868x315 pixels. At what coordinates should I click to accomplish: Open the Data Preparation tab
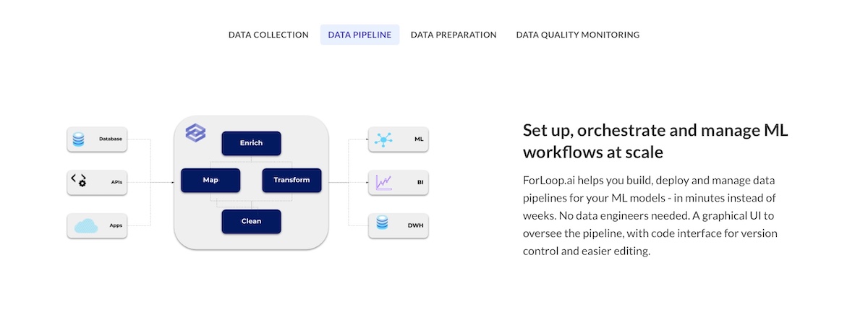[454, 35]
